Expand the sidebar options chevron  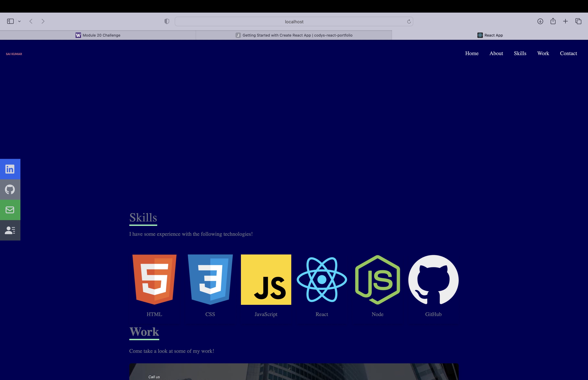(20, 21)
